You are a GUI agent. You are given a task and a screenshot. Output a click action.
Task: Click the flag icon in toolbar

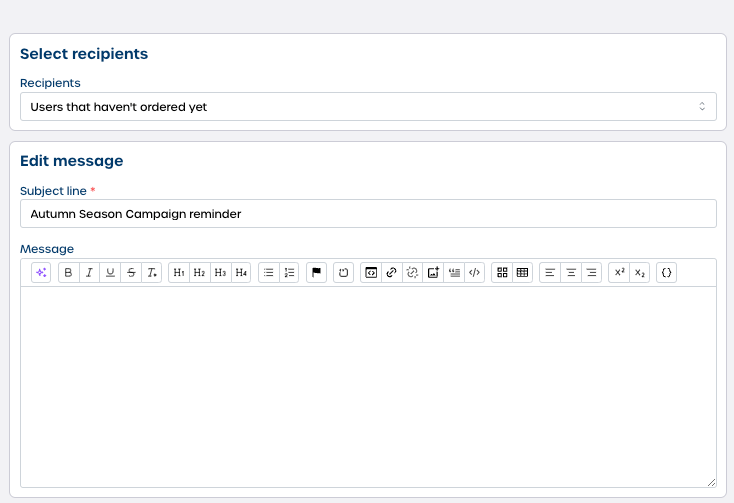(x=316, y=272)
